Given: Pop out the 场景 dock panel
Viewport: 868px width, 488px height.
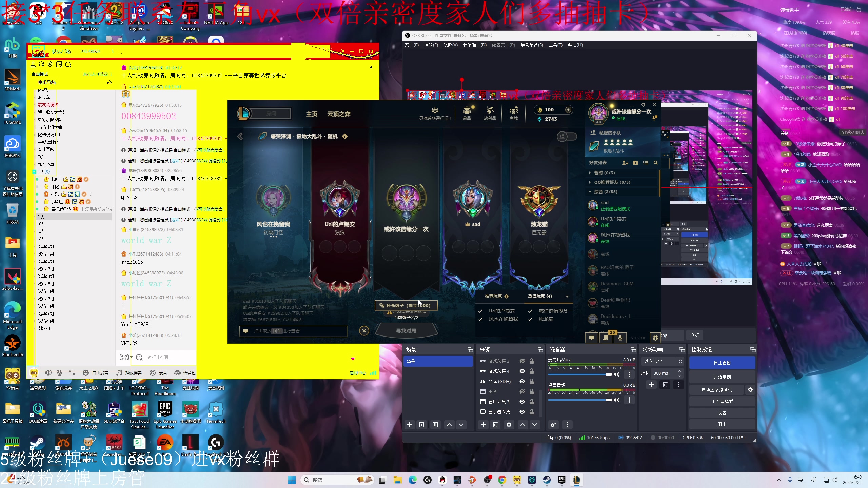Looking at the screenshot, I should [470, 349].
